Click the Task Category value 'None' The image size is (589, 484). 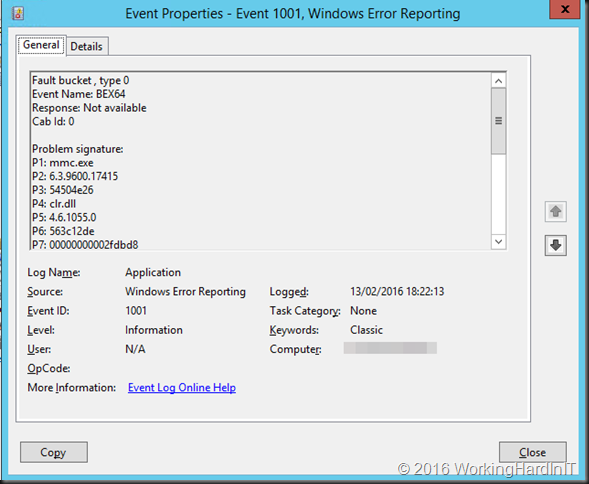tap(363, 310)
